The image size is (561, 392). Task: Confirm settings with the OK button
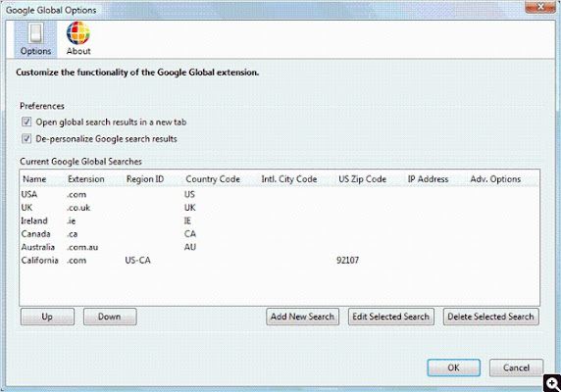click(454, 367)
